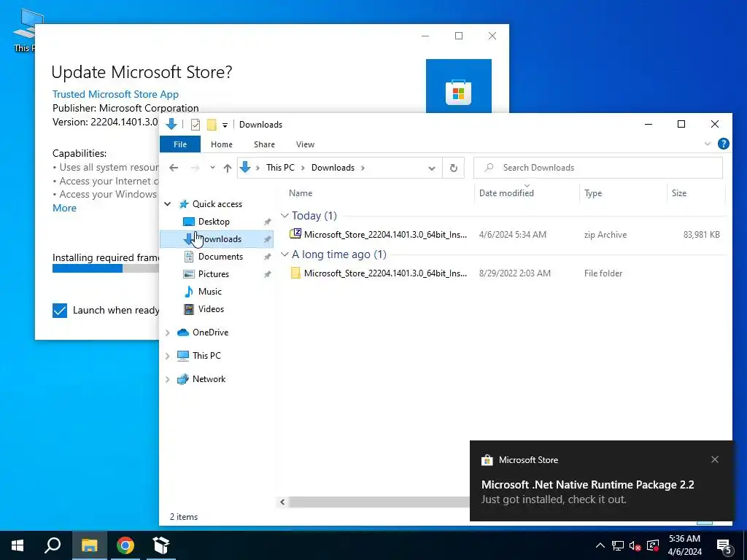Open the .Net Native Runtime Package notification
Image resolution: width=747 pixels, height=560 pixels.
click(x=601, y=481)
